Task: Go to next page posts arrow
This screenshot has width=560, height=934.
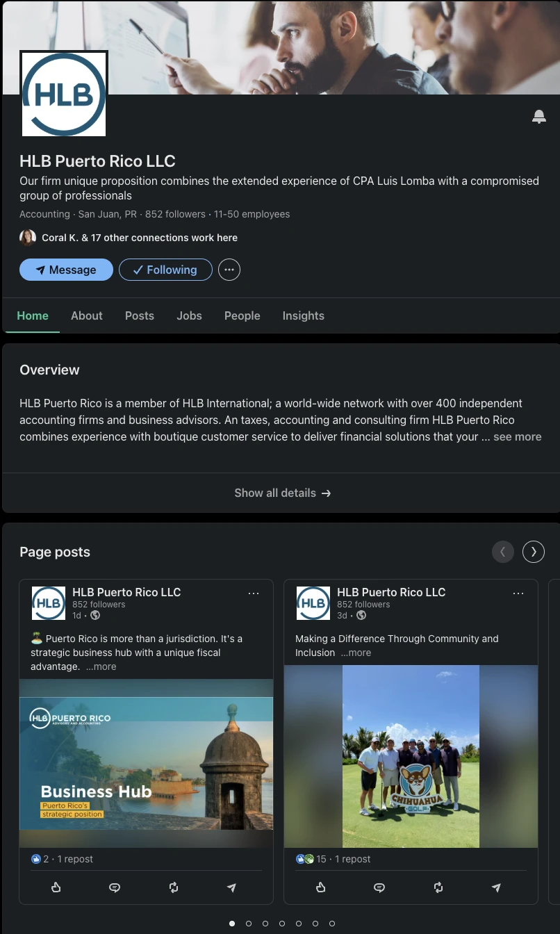Action: pyautogui.click(x=534, y=552)
